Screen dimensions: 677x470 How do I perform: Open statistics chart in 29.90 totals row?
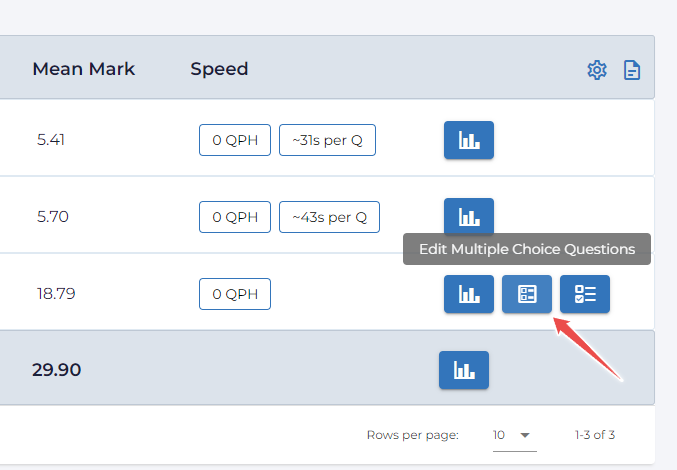(x=464, y=370)
